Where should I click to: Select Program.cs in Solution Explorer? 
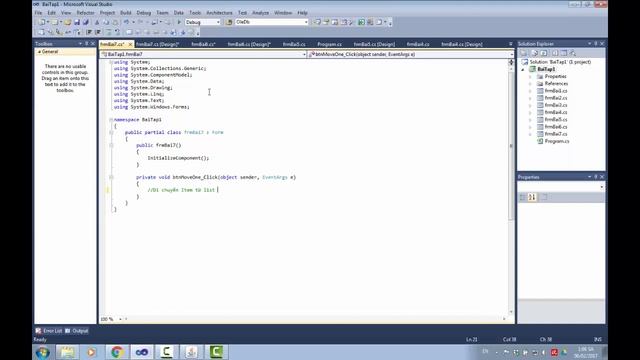557,141
